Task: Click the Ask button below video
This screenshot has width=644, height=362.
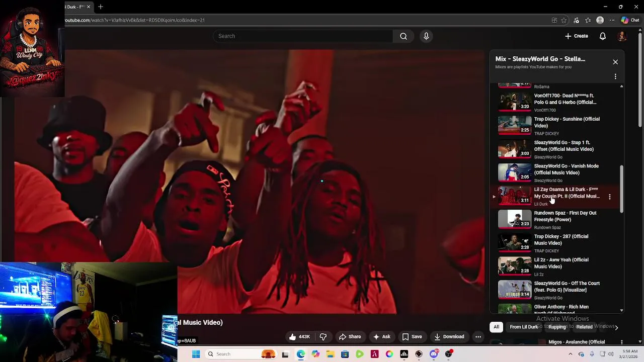Action: (x=381, y=337)
